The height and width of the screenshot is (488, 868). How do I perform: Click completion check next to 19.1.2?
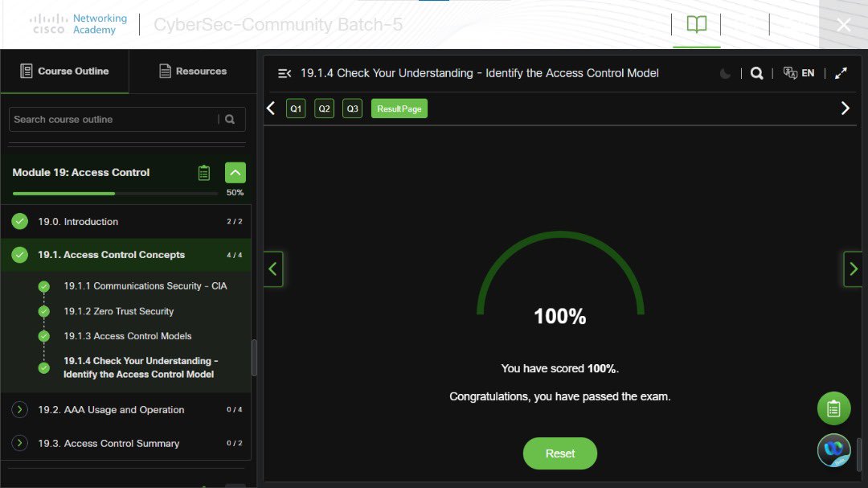44,311
